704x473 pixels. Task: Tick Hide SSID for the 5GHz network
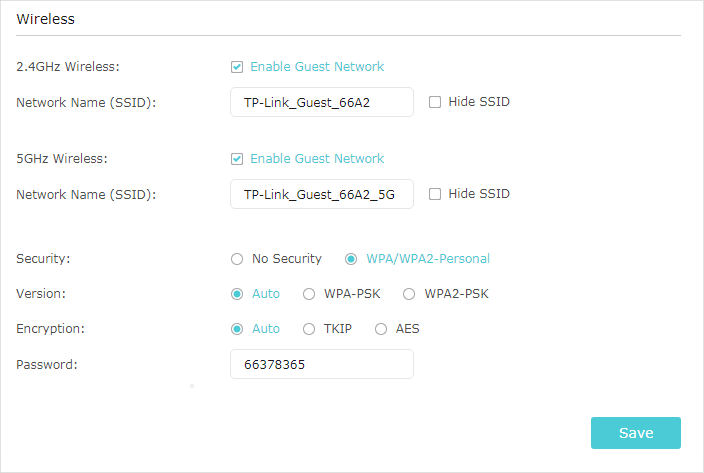[x=435, y=194]
